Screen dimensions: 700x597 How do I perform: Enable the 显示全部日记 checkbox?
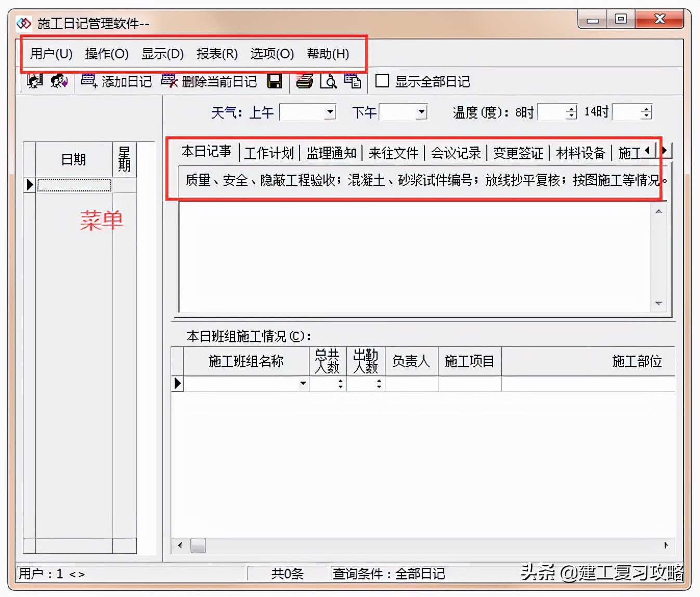pyautogui.click(x=382, y=81)
